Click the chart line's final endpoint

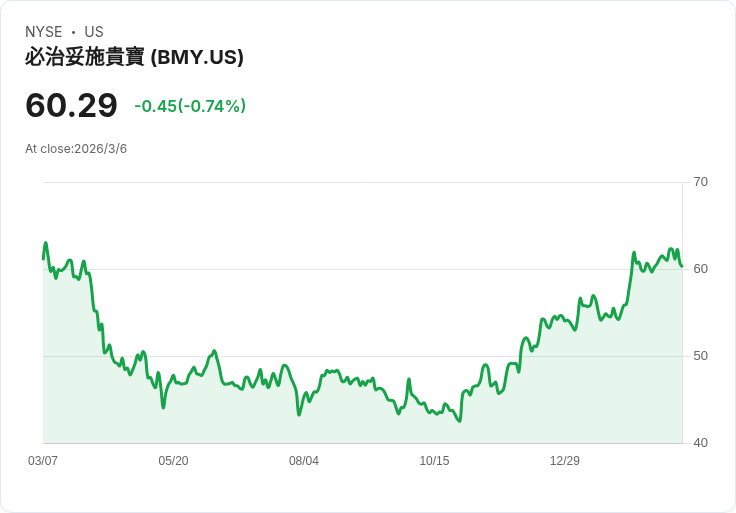(x=682, y=267)
